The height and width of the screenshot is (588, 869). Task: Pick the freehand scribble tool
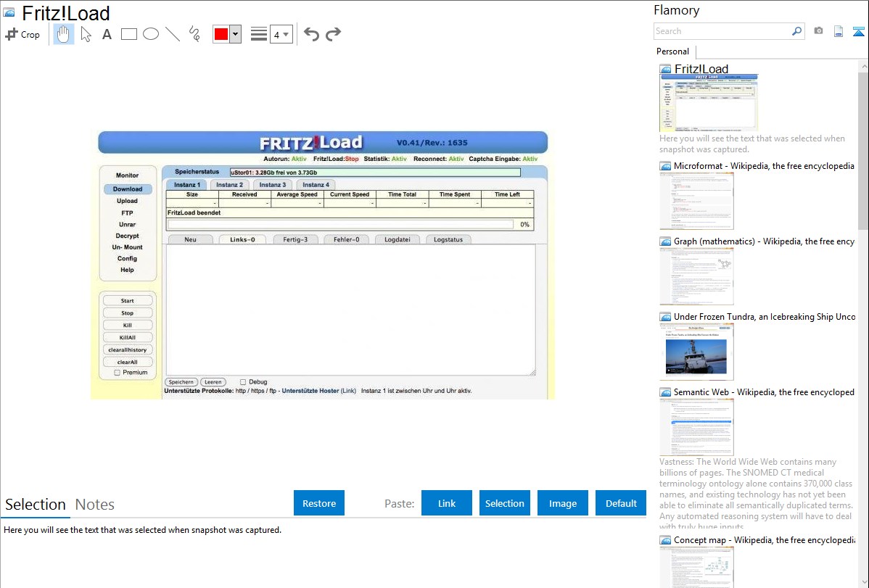[x=194, y=34]
